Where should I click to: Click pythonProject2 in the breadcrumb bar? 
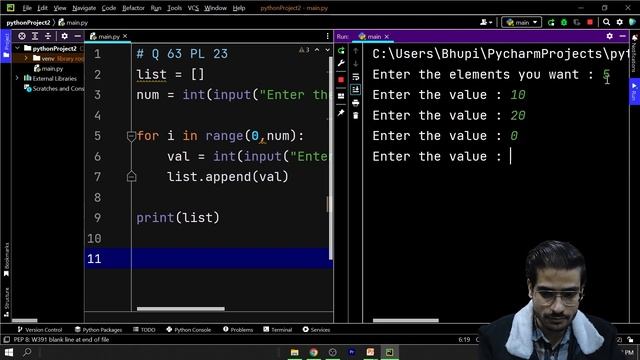28,23
